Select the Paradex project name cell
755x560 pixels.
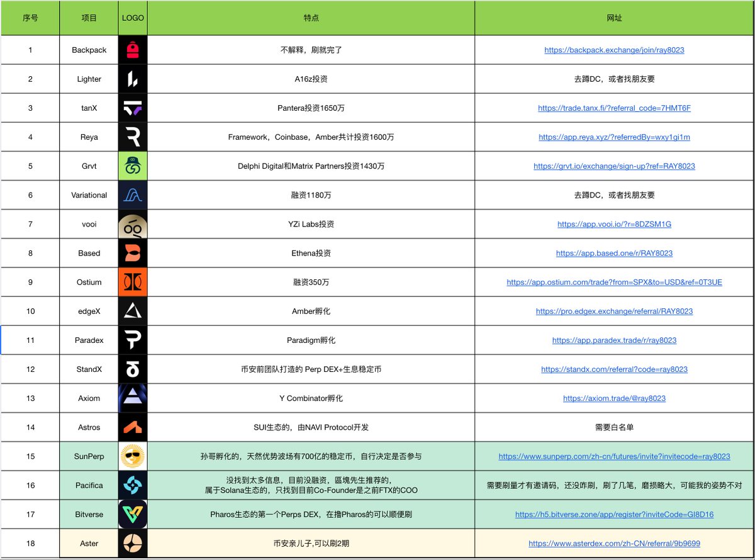pos(89,340)
